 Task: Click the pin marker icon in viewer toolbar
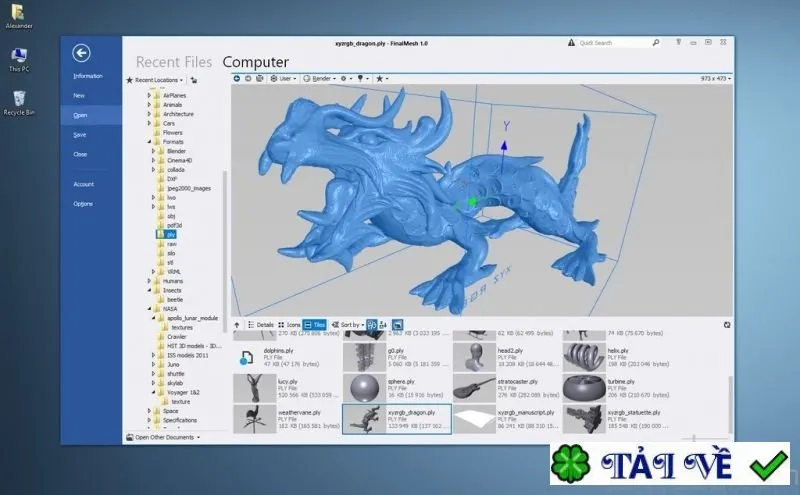click(x=360, y=79)
